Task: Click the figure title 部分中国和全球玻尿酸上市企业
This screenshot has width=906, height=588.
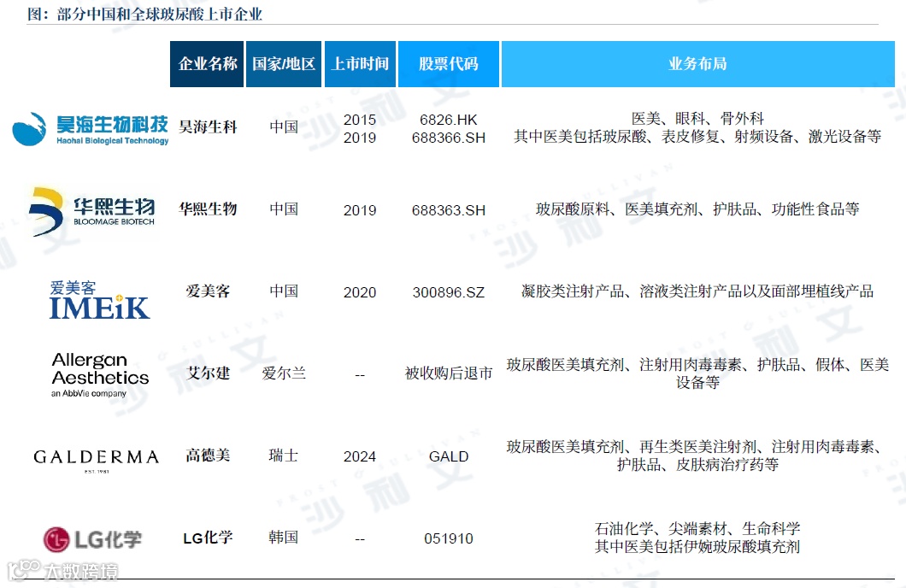Action: [160, 15]
